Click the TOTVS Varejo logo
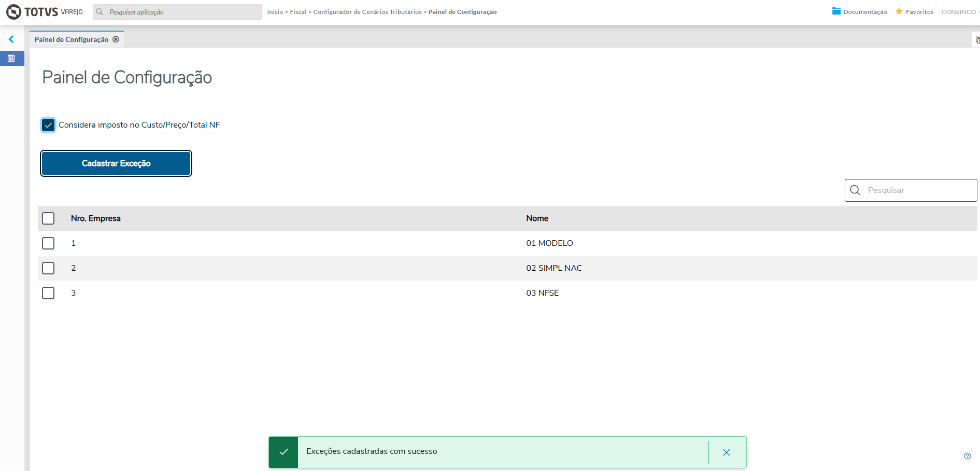 45,11
